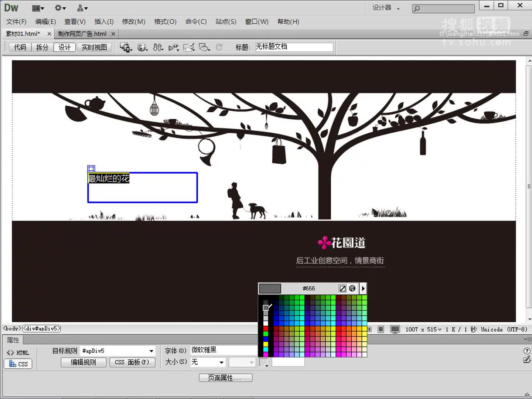
Task: Open the Site management icon menu
Action: 82,8
